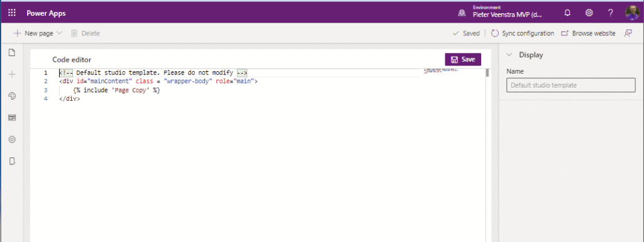The height and width of the screenshot is (242, 644).
Task: Click the Name field label
Action: click(515, 71)
